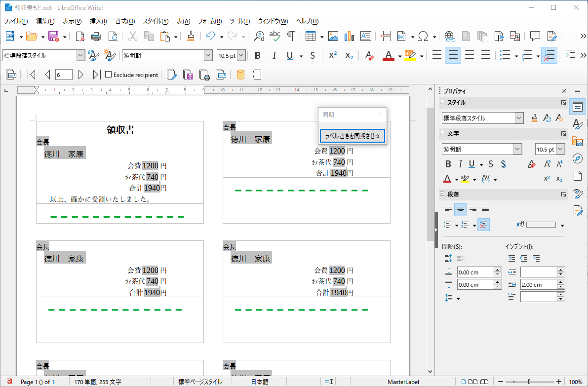
Task: Open sidebar paragraph style dropdown
Action: [519, 118]
